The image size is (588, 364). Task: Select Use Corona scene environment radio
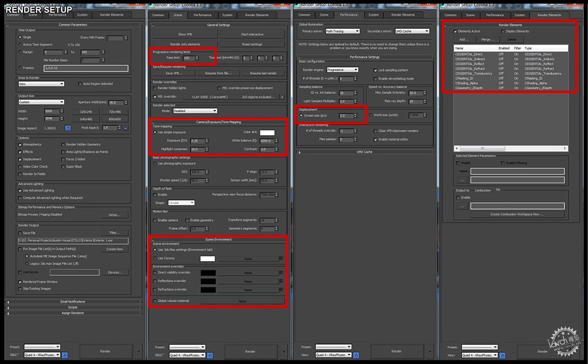coord(155,258)
